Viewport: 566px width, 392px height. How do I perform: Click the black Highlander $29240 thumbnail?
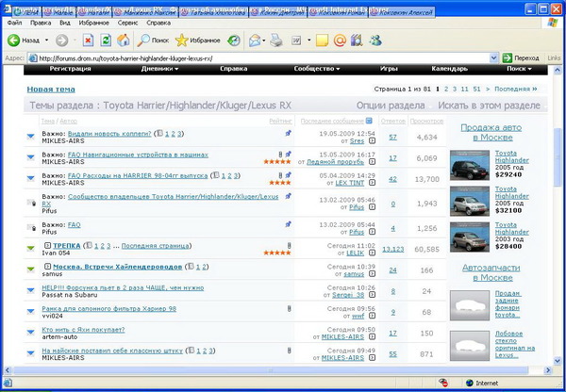[x=470, y=165]
